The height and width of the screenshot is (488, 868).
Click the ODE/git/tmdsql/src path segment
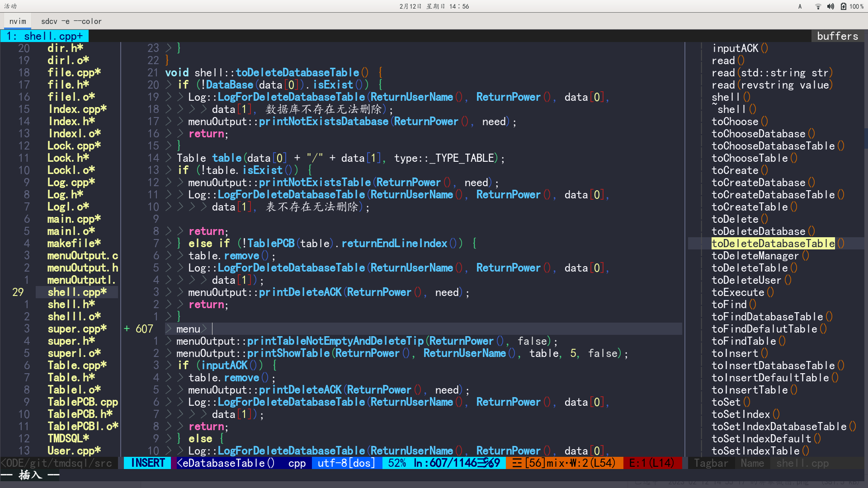(x=59, y=463)
